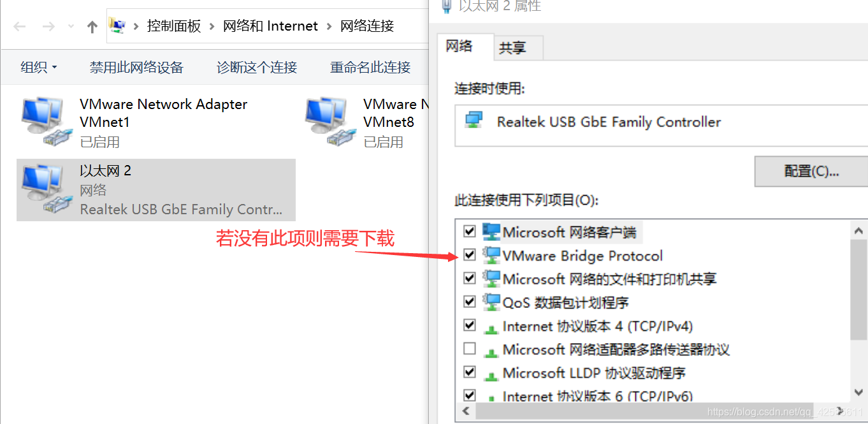This screenshot has width=868, height=424.
Task: Click the 配置(C)... button
Action: (811, 171)
